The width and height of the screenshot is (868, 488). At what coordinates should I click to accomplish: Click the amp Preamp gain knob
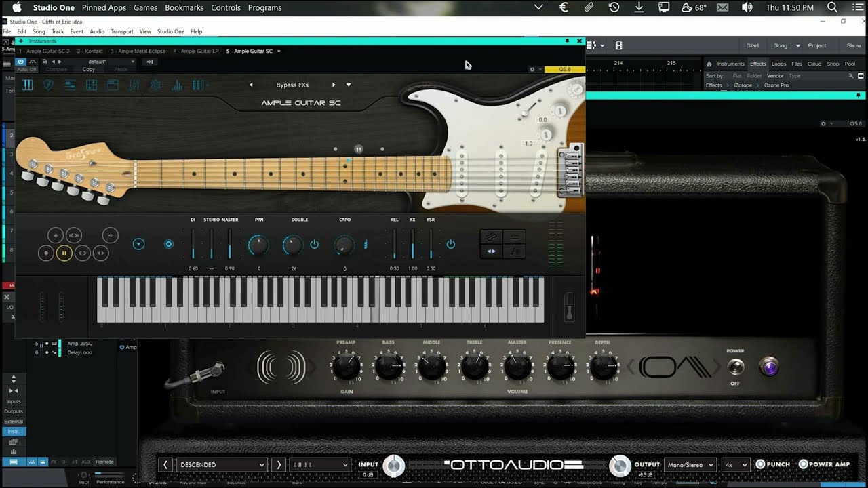[x=346, y=367]
